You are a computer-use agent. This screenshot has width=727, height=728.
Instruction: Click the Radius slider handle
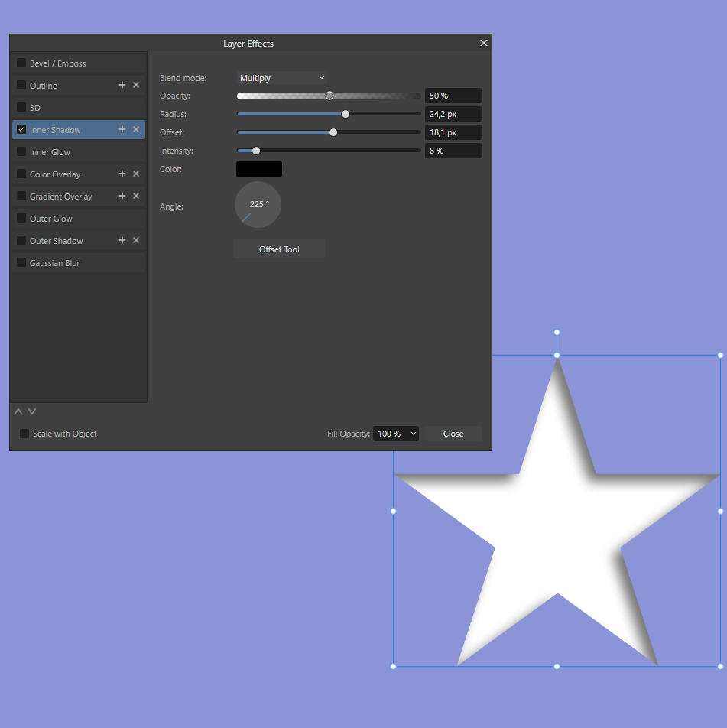346,114
